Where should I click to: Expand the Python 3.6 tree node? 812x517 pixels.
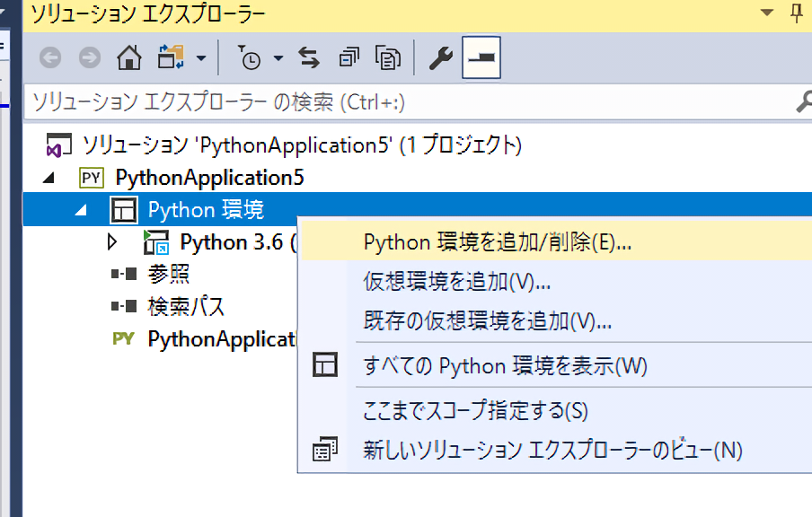pyautogui.click(x=112, y=241)
